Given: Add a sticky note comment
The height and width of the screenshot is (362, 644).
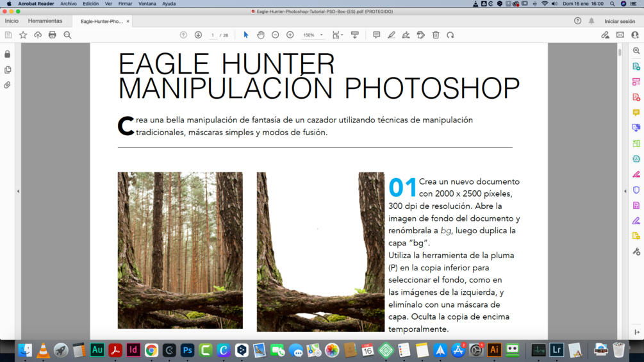Looking at the screenshot, I should click(376, 35).
